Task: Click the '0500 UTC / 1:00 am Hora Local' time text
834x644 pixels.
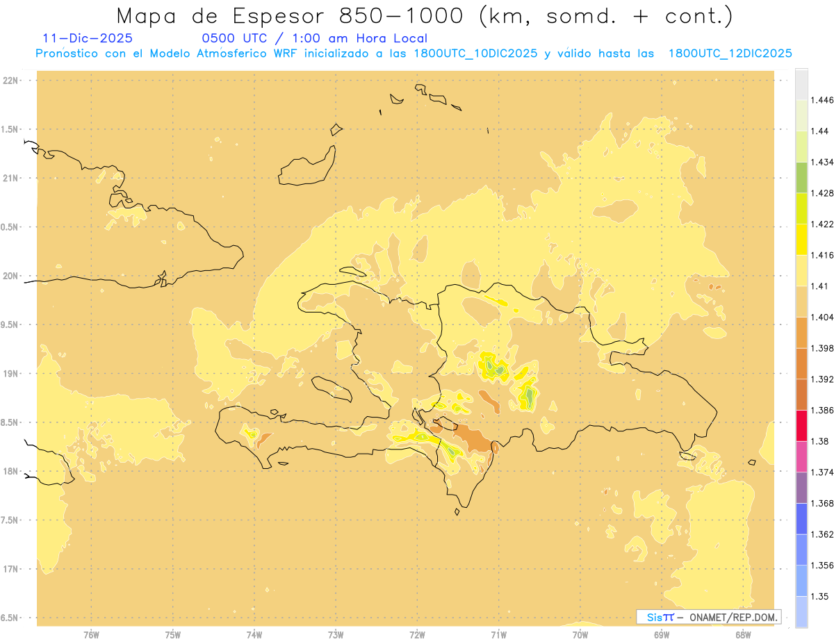Action: click(x=314, y=38)
